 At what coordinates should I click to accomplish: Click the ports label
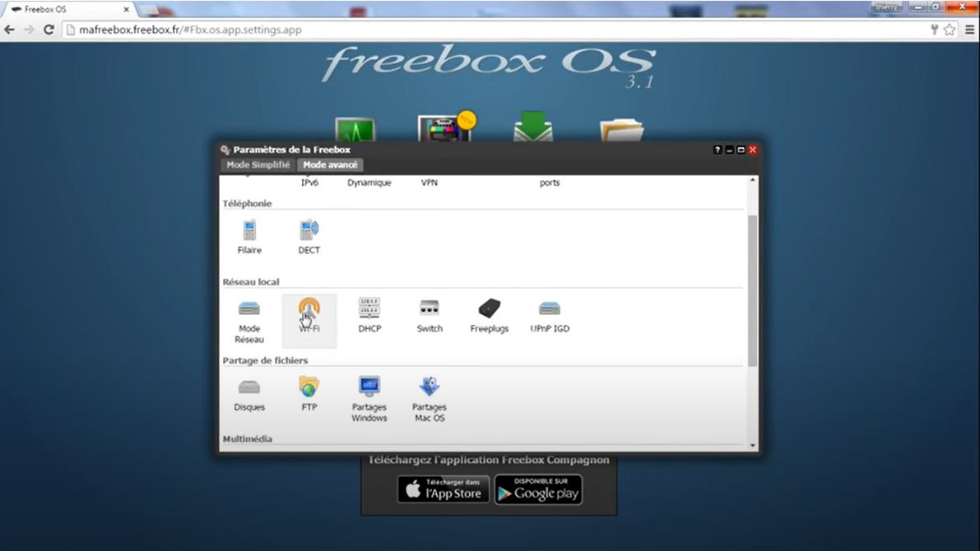[x=550, y=183]
